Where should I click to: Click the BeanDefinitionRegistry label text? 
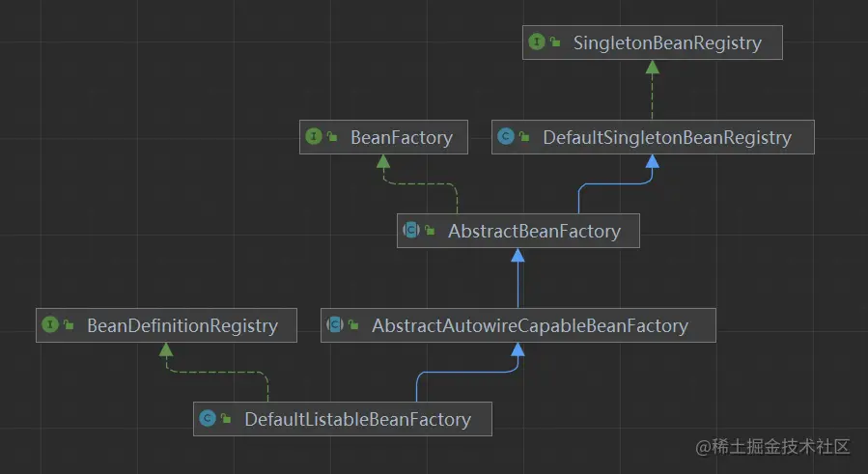point(182,325)
